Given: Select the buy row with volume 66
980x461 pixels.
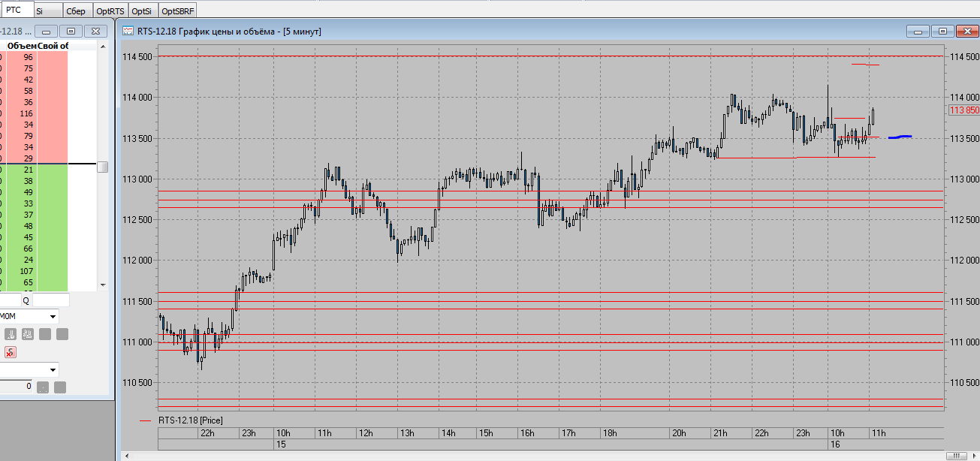Looking at the screenshot, I should tap(34, 249).
